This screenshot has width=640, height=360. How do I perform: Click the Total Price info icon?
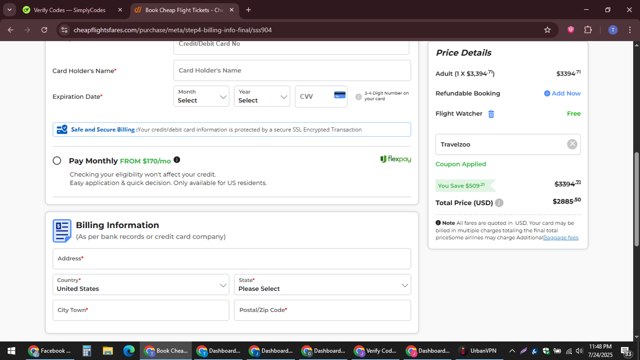(x=499, y=202)
